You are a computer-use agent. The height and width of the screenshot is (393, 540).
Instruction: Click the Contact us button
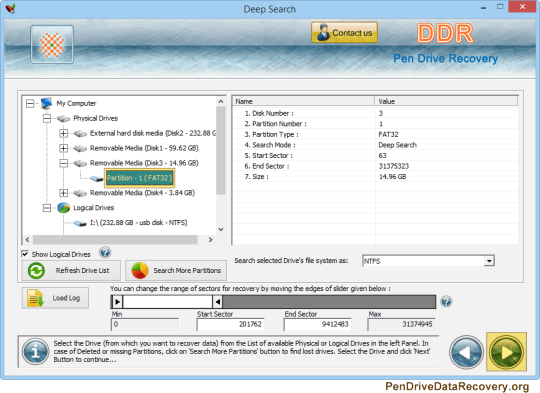click(344, 33)
